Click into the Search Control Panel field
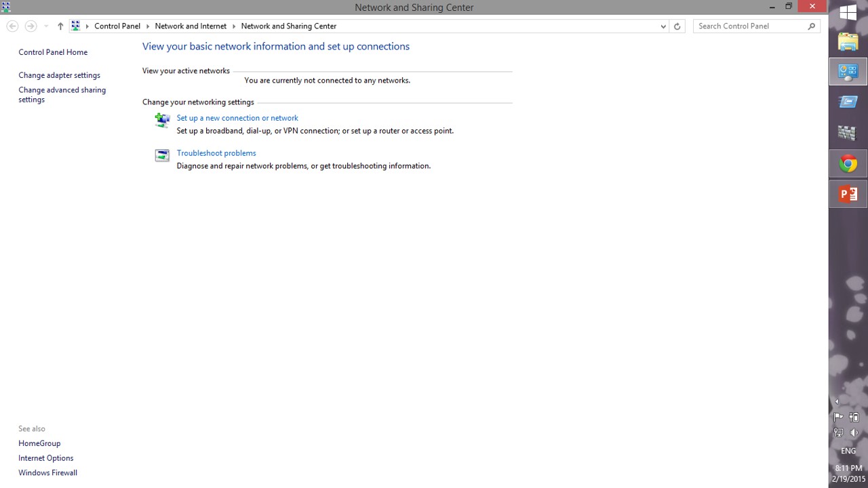Screen dimensions: 868x488 point(749,26)
